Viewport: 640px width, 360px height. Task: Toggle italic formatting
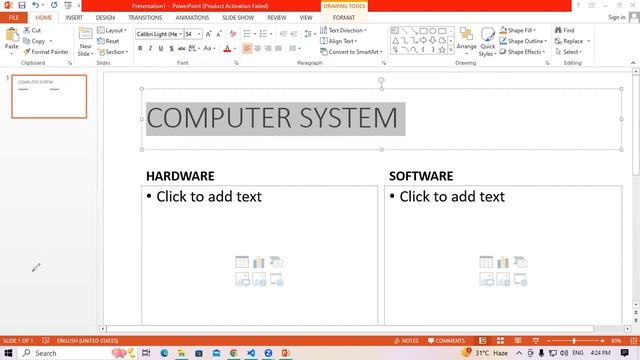150,49
